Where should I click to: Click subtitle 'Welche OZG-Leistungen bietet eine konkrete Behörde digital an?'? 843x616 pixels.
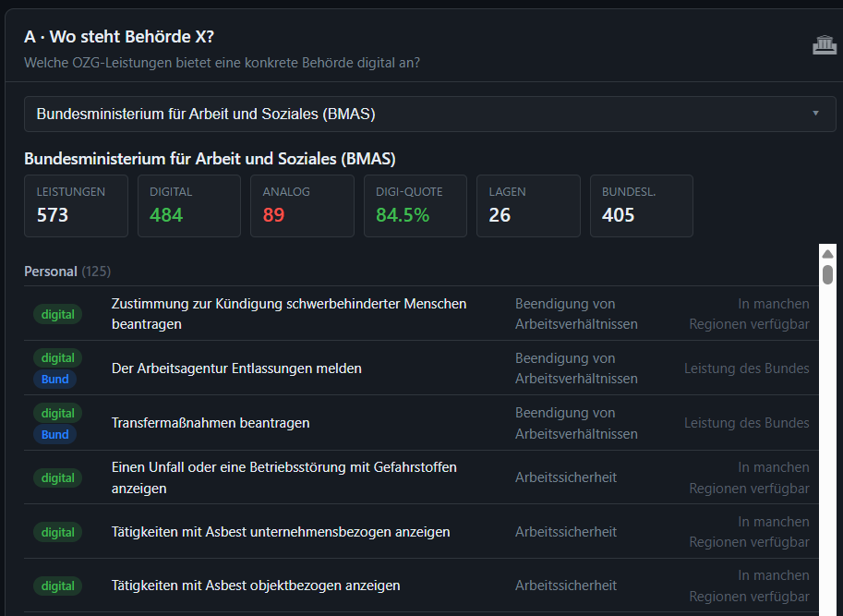pyautogui.click(x=222, y=63)
